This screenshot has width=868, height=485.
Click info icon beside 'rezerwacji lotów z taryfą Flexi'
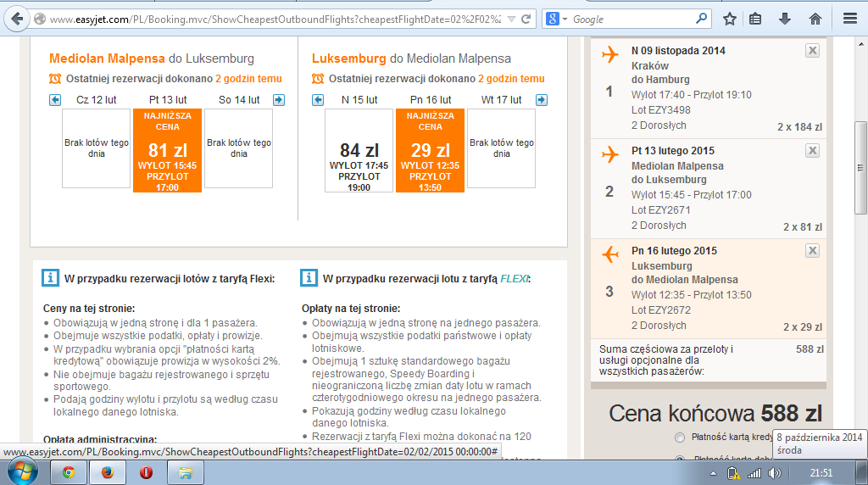(50, 278)
